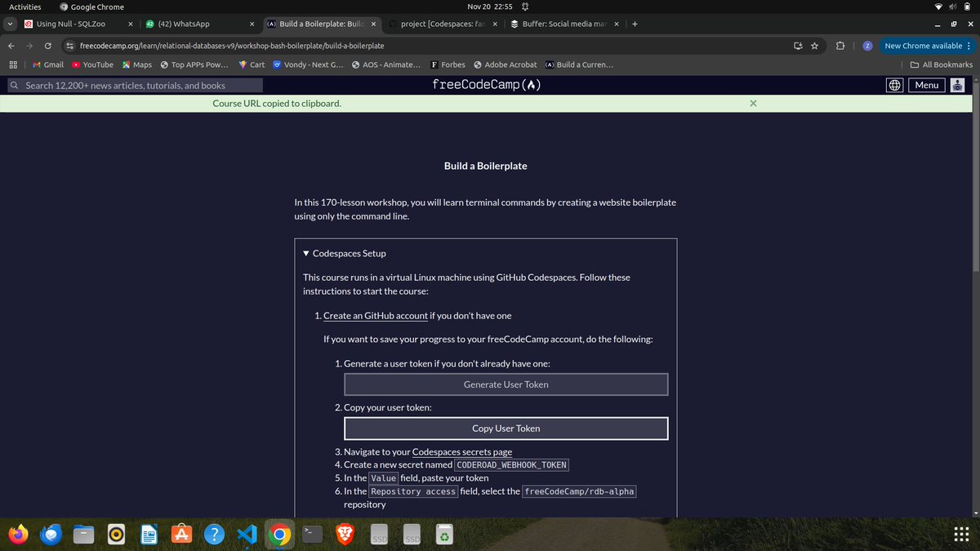Image resolution: width=980 pixels, height=551 pixels.
Task: Open Chrome extensions puzzle icon
Action: (840, 46)
